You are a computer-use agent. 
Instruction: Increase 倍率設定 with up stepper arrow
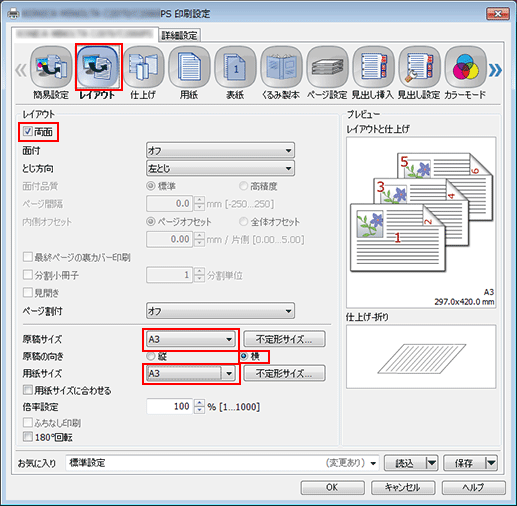199,403
